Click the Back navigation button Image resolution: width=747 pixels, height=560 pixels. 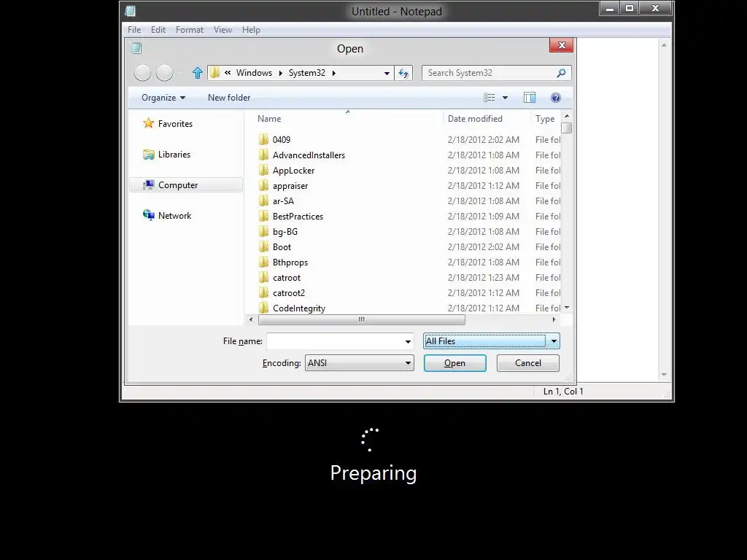tap(142, 73)
